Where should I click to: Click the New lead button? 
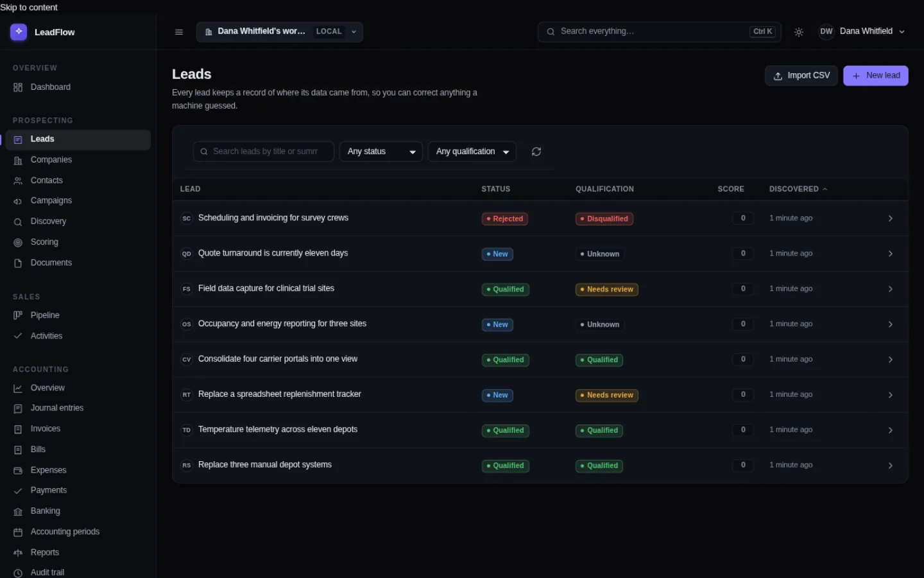click(x=876, y=76)
